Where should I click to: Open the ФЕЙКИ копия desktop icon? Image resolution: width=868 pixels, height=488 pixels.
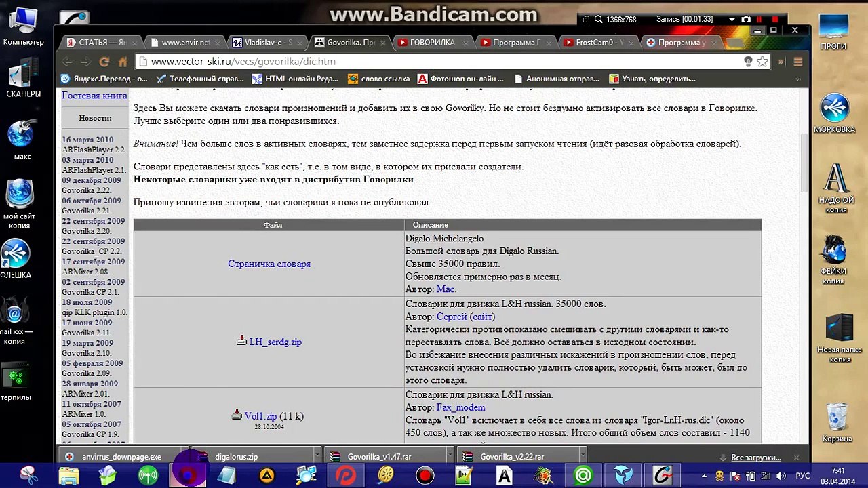pyautogui.click(x=833, y=260)
